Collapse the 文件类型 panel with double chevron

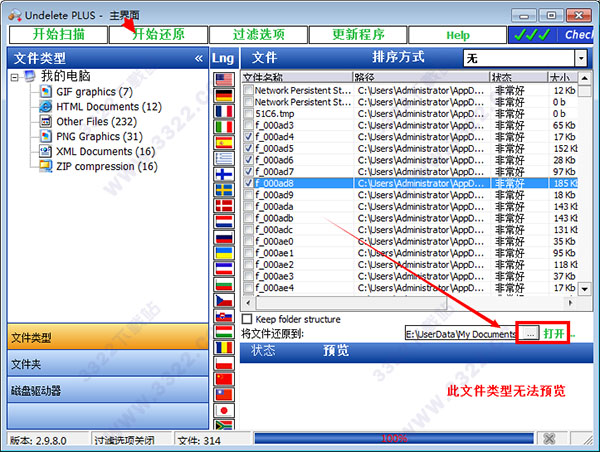(x=199, y=59)
